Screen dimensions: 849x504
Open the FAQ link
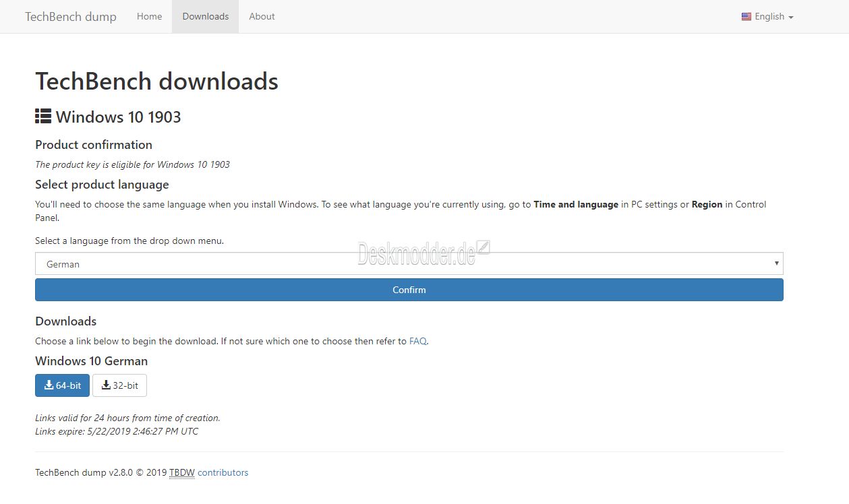[x=418, y=341]
